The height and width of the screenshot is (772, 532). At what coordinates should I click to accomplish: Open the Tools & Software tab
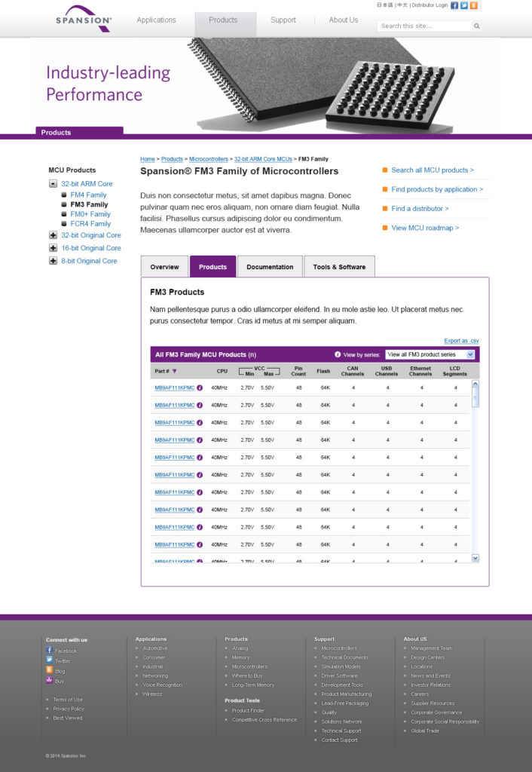coord(339,267)
